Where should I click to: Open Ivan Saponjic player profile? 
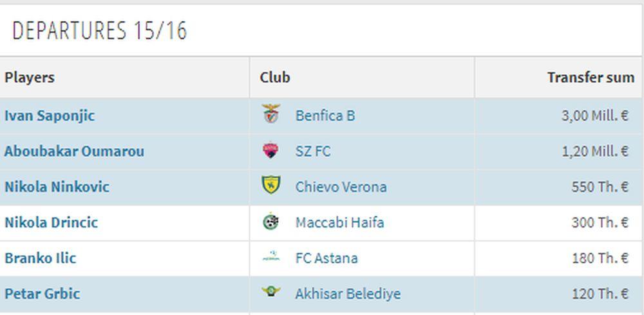pos(50,116)
